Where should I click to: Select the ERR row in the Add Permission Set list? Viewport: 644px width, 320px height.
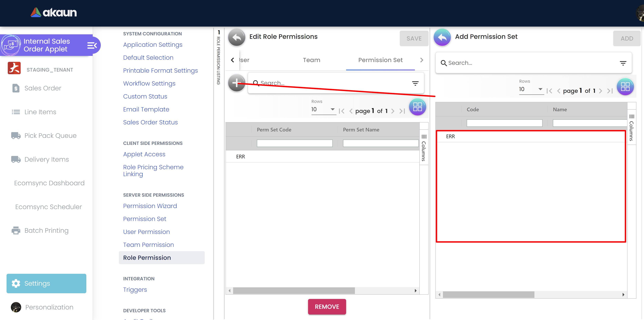coord(451,136)
